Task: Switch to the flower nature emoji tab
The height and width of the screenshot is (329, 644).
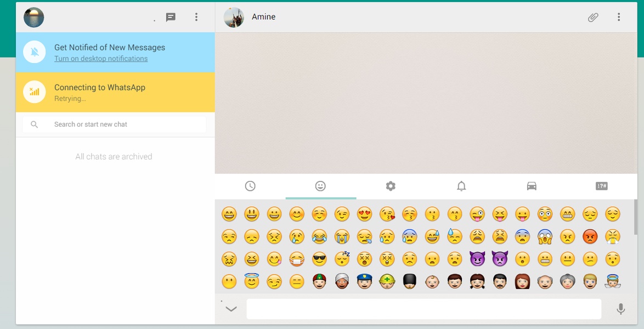Action: pyautogui.click(x=391, y=186)
